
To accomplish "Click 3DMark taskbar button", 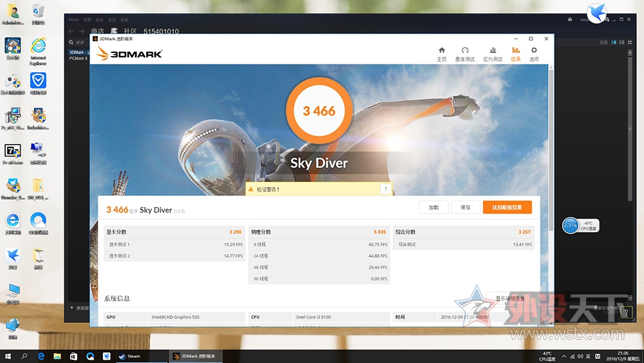I will [196, 356].
